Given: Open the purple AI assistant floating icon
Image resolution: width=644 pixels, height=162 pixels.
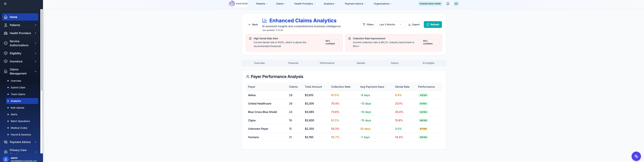Looking at the screenshot, I should pos(636,156).
